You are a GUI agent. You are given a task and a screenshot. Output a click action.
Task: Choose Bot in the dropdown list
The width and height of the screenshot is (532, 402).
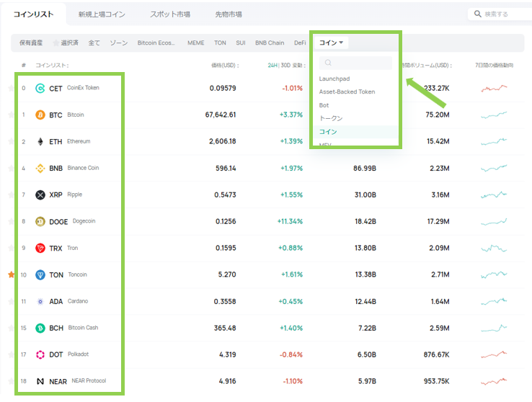pos(324,105)
